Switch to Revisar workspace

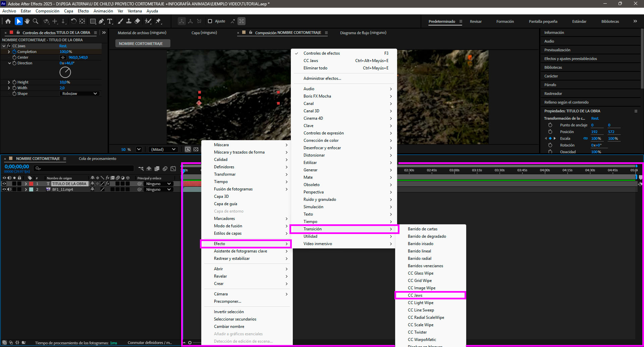coord(476,21)
